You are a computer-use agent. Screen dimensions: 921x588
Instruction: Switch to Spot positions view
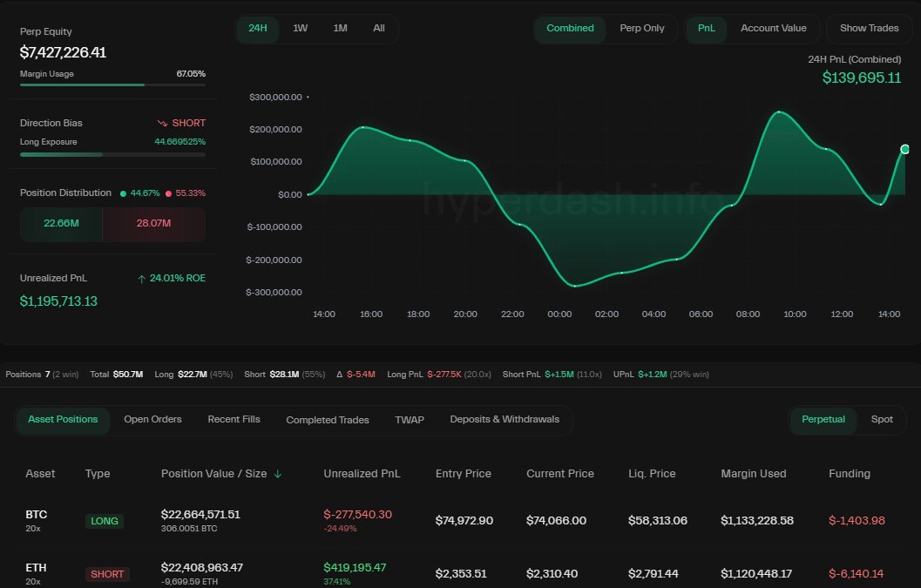(882, 419)
